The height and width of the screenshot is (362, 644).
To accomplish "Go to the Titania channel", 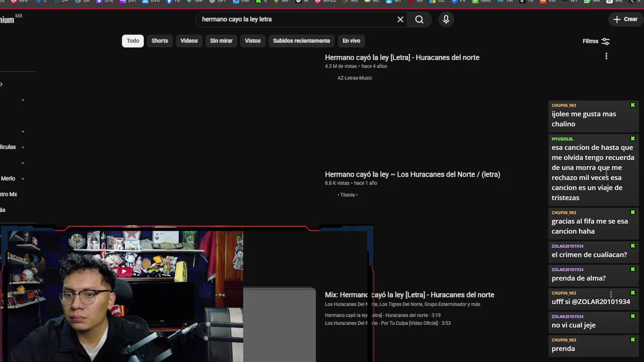I will click(347, 195).
